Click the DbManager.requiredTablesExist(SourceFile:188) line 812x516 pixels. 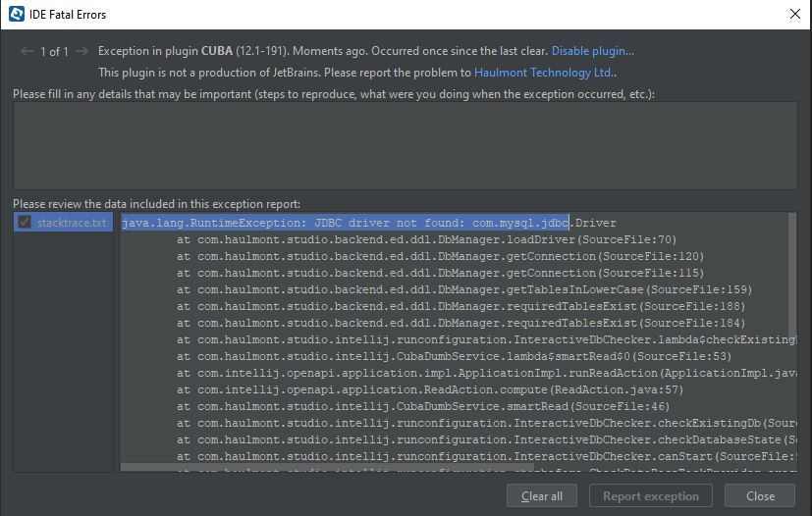(x=460, y=306)
